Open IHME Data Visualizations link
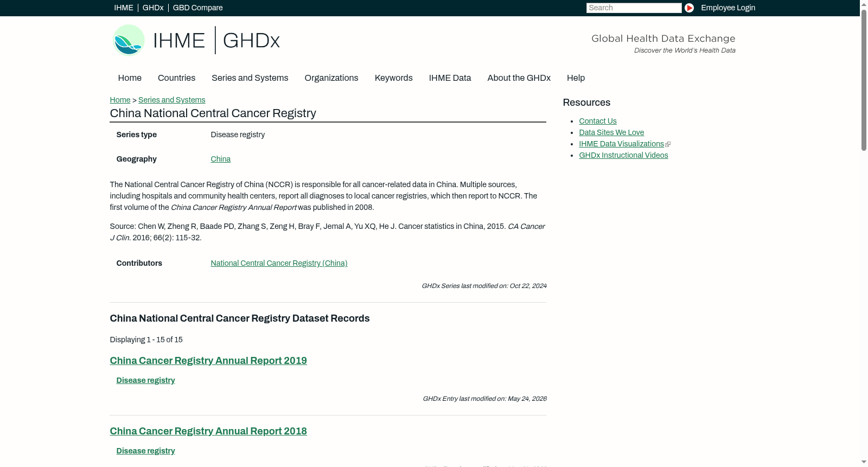 [x=622, y=144]
